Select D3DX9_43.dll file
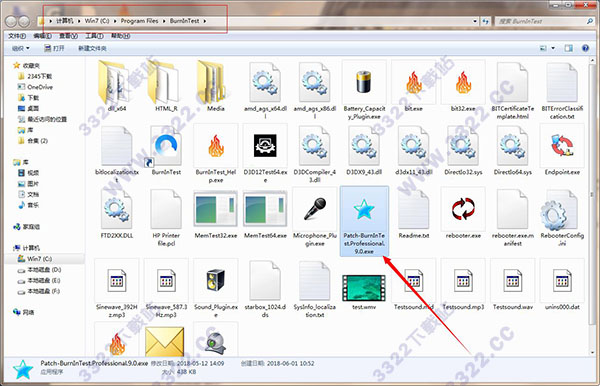The height and width of the screenshot is (386, 600). (364, 150)
